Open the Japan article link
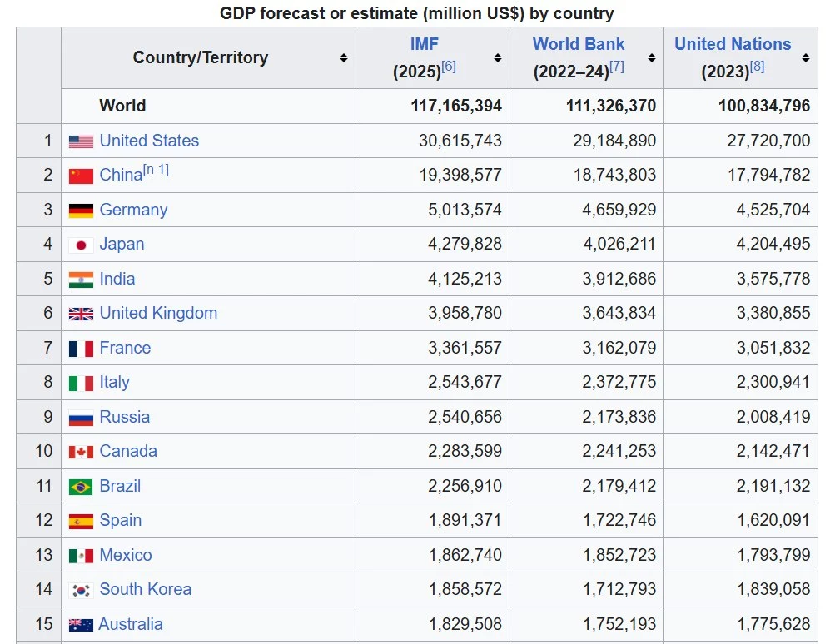Viewport: 840px width, 644px height. pyautogui.click(x=122, y=244)
